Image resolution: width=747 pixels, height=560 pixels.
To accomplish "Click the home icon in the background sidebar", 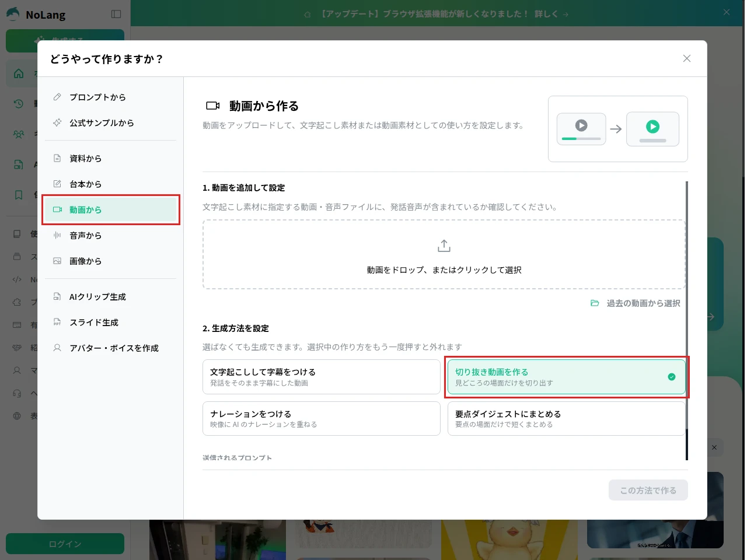I will (x=19, y=73).
